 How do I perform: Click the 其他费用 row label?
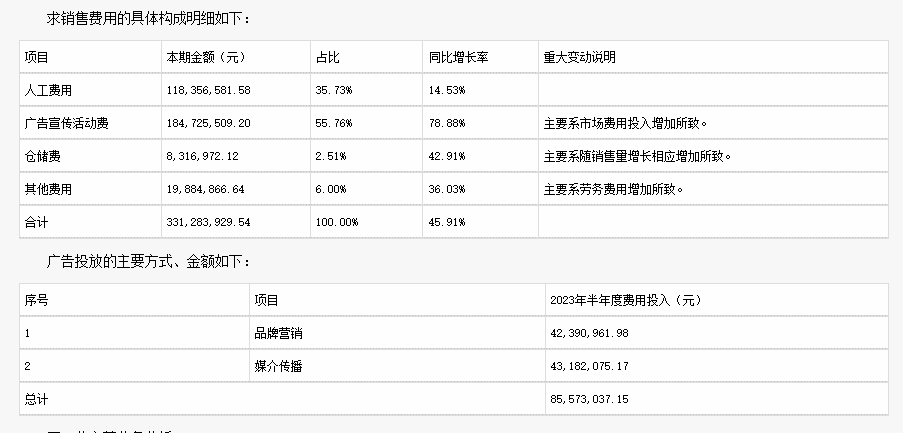(48, 189)
